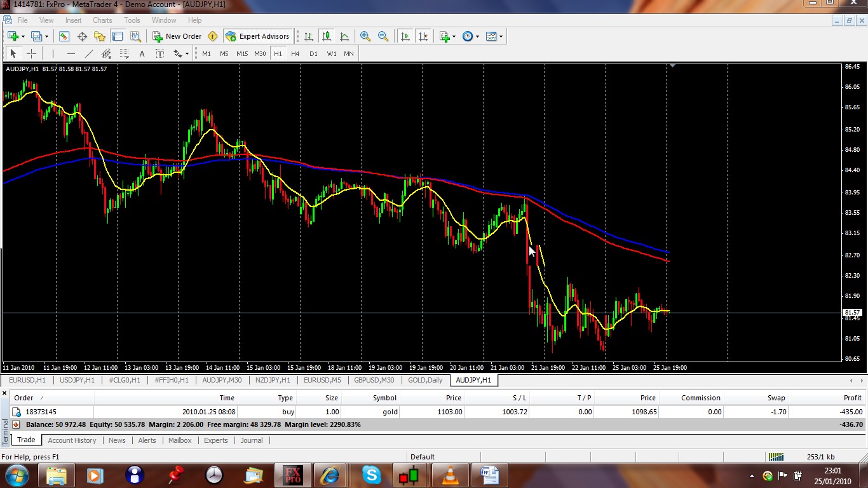Switch timeframe to MN

coord(349,53)
